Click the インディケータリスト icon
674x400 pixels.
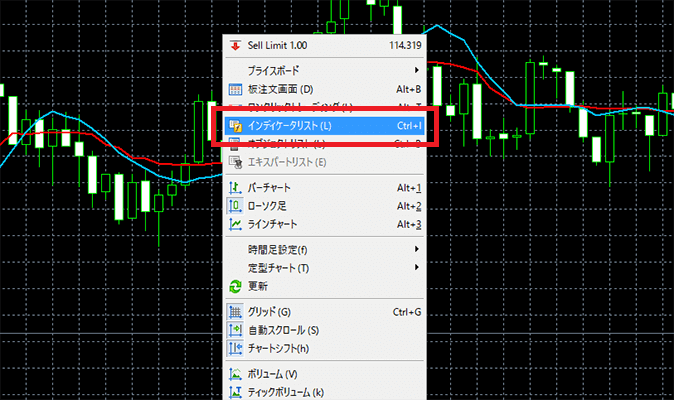pos(235,126)
